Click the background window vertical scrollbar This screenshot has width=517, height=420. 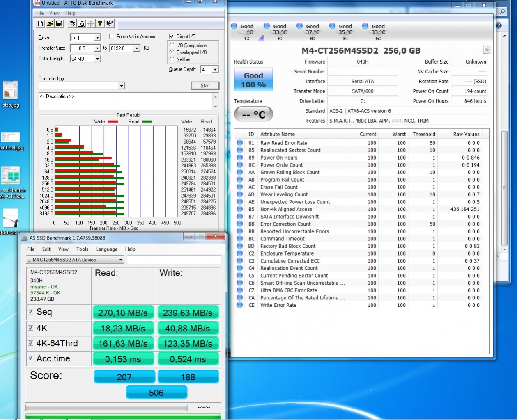coord(505,144)
